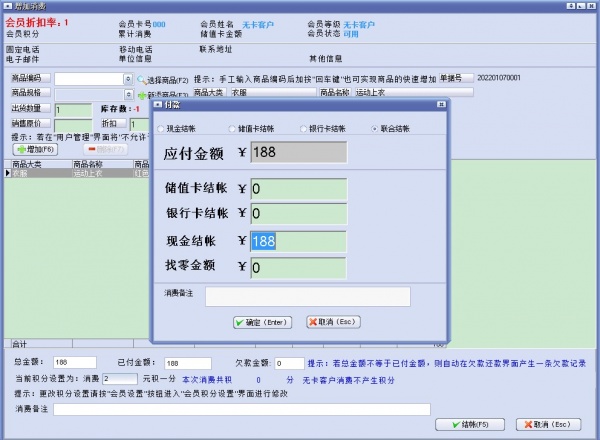Click 商品名称 column header in table
Viewport: 600px width, 440px height.
[x=103, y=165]
